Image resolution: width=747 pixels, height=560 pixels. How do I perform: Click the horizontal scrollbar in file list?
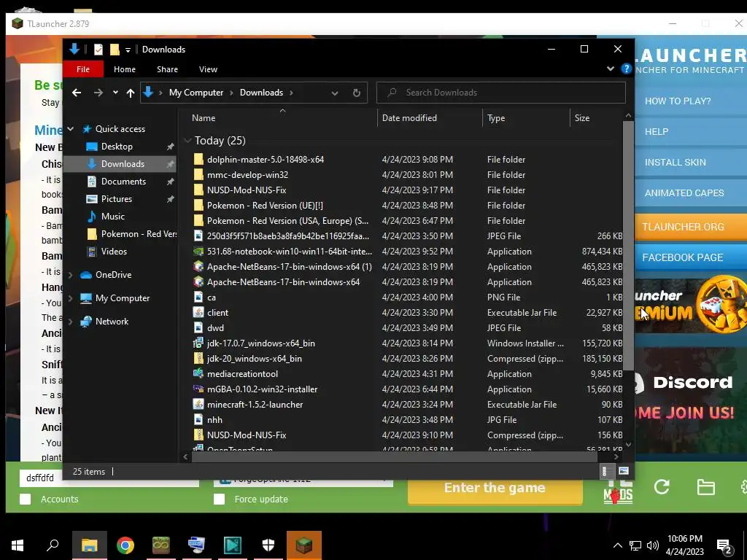tap(394, 456)
